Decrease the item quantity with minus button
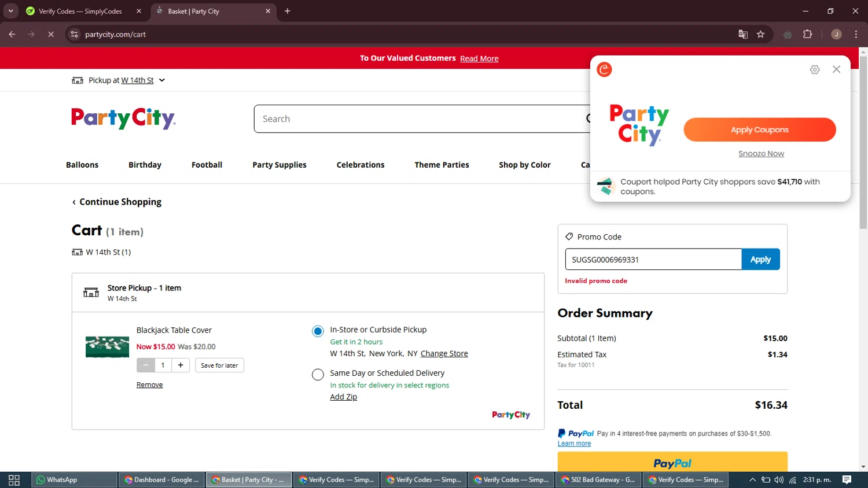This screenshot has width=868, height=488. 146,365
